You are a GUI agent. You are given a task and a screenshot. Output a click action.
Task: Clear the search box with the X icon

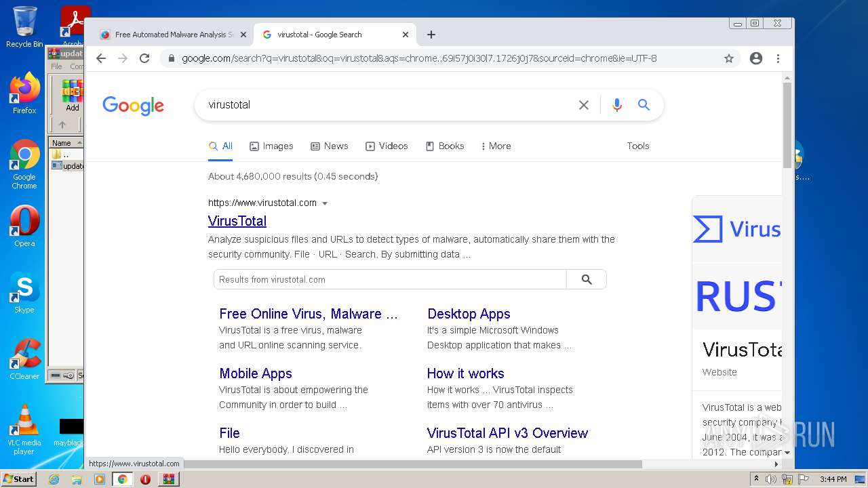(583, 105)
